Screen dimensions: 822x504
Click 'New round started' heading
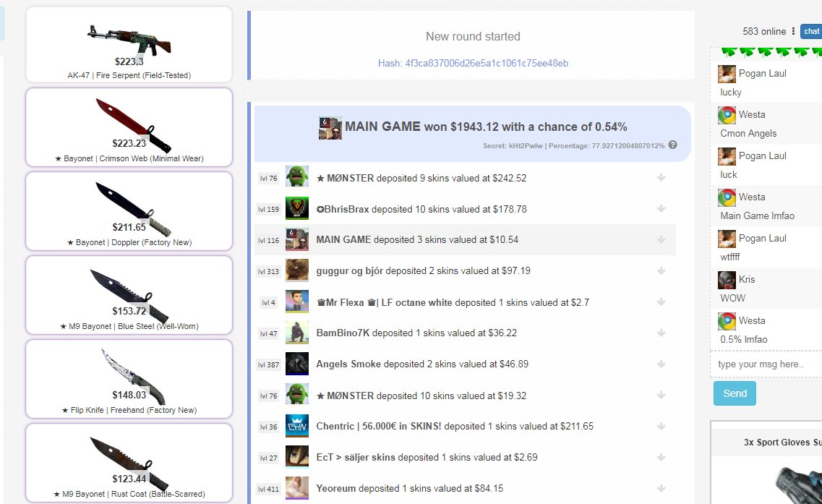pos(473,37)
